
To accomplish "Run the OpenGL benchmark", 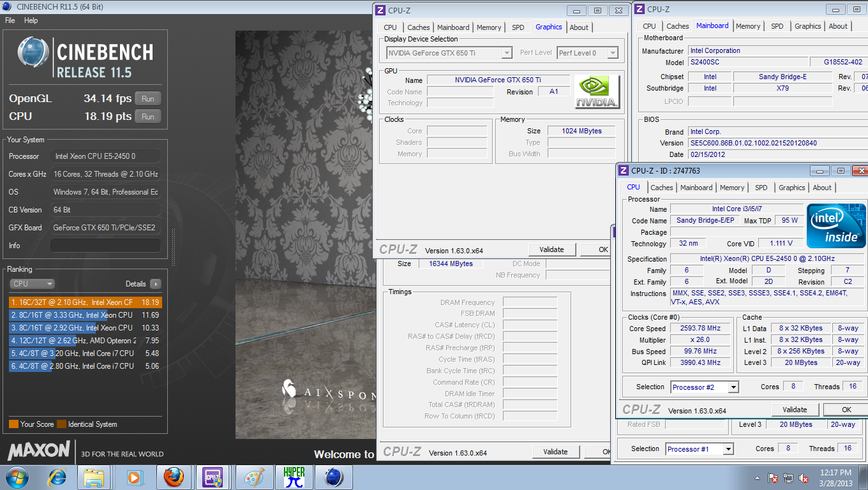I will pyautogui.click(x=147, y=99).
